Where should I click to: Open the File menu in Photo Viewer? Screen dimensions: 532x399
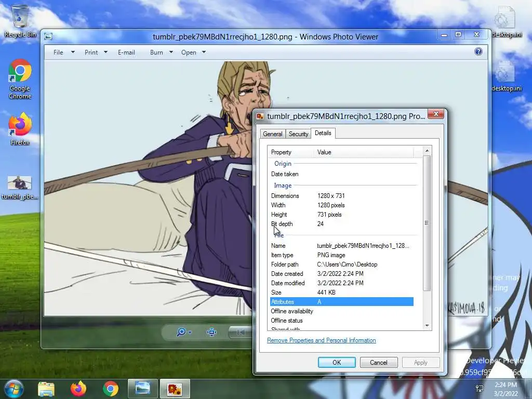[x=58, y=52]
